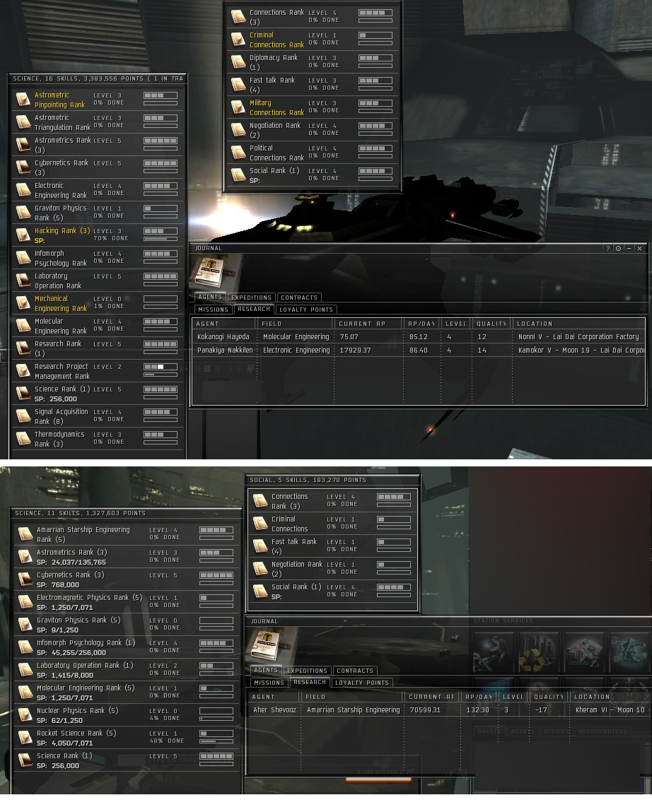Viewport: 652px width, 812px height.
Task: Toggle the pin icon in Journal header
Action: 618,249
